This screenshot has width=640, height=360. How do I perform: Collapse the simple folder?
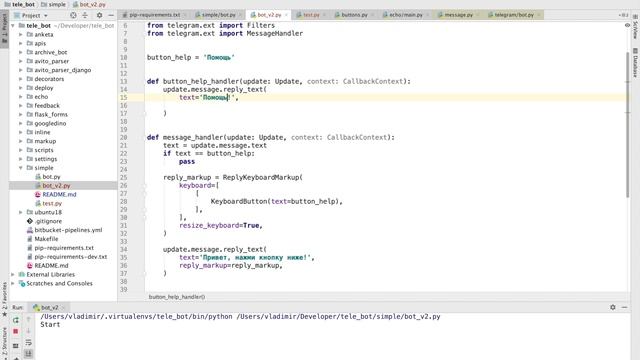pos(21,168)
